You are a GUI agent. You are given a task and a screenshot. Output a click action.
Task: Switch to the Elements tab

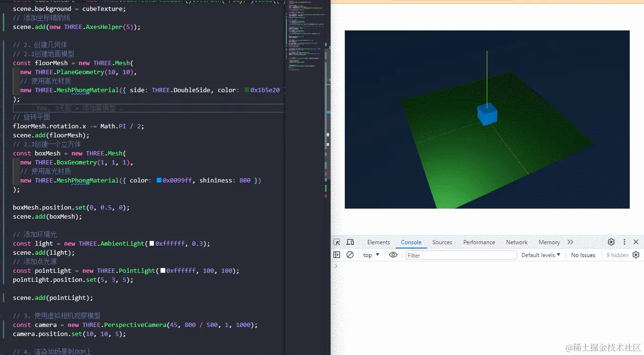[x=379, y=242]
